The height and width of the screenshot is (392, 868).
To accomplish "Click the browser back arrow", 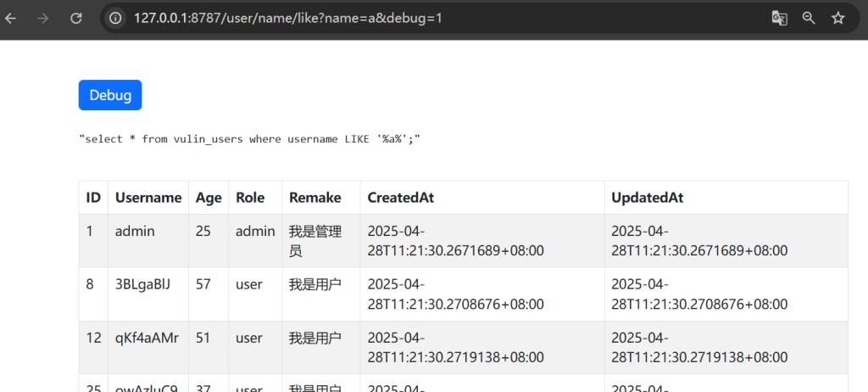I will pyautogui.click(x=11, y=18).
